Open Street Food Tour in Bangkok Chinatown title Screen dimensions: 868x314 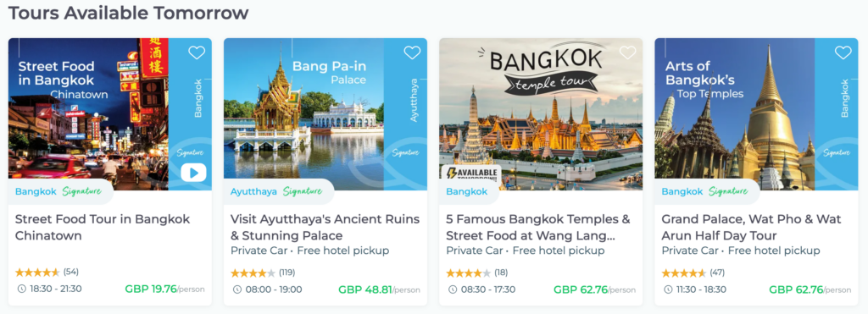coord(103,227)
